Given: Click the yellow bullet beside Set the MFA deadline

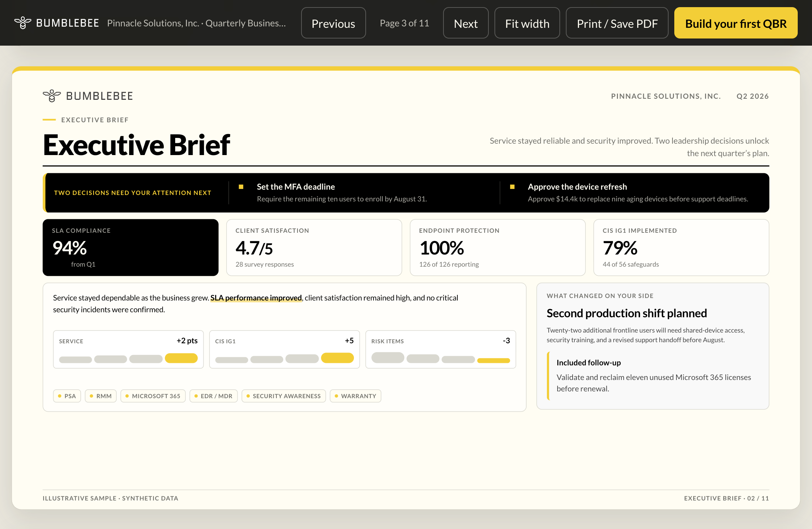Looking at the screenshot, I should tap(241, 186).
